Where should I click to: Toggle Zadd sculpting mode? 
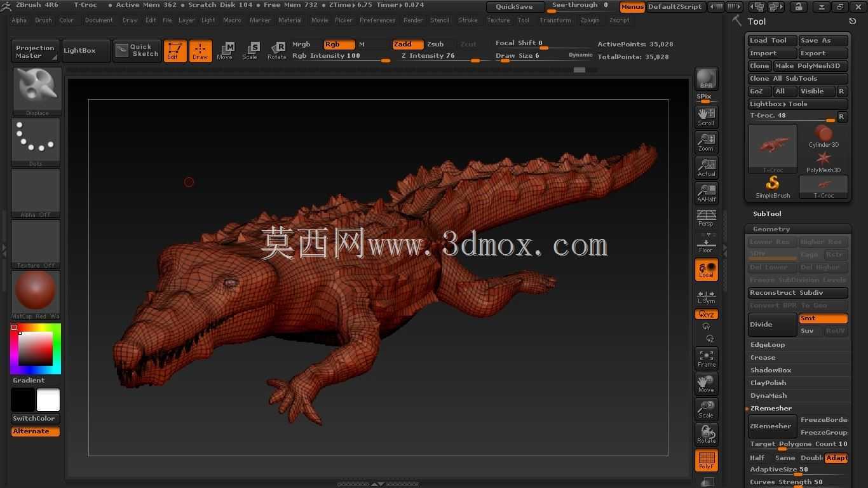(407, 44)
